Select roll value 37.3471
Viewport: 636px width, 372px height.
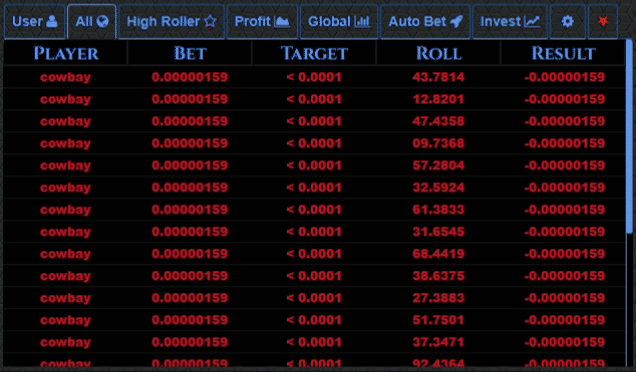[438, 342]
